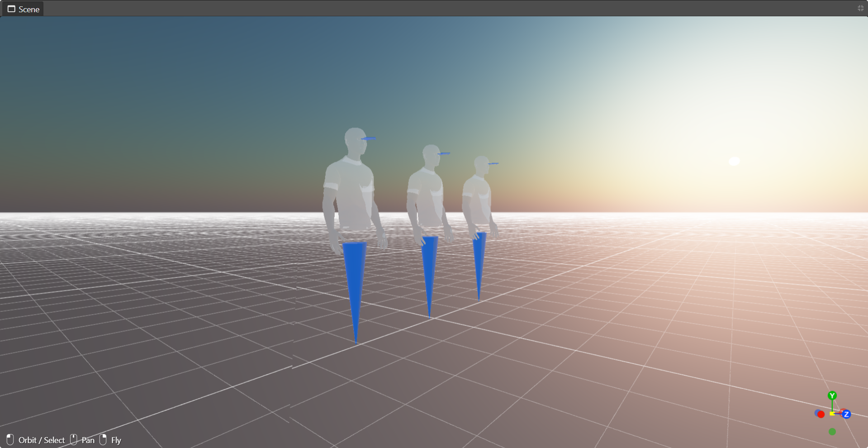868x448 pixels.
Task: Click the faded negative blue axis ball
Action: click(817, 412)
